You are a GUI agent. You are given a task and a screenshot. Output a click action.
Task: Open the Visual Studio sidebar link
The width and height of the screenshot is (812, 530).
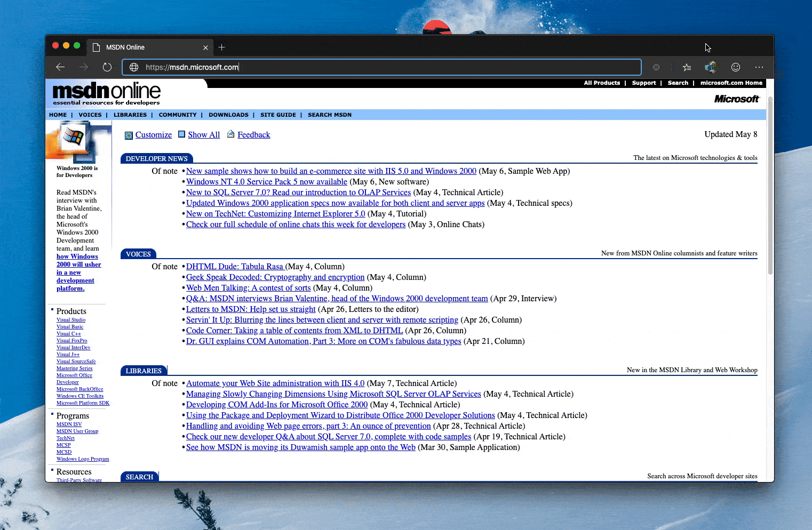coord(71,320)
